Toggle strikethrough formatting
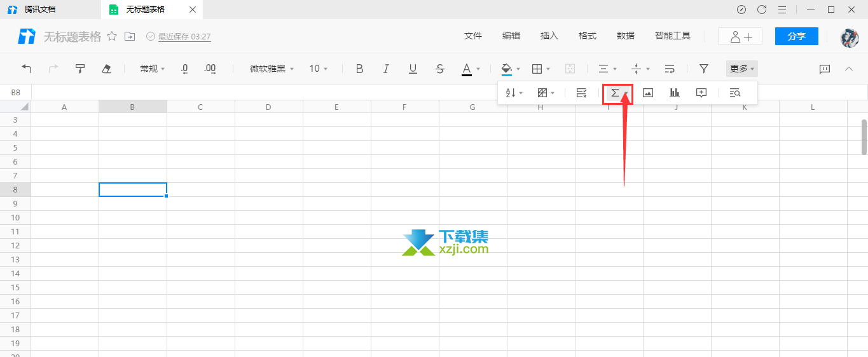 pyautogui.click(x=440, y=69)
